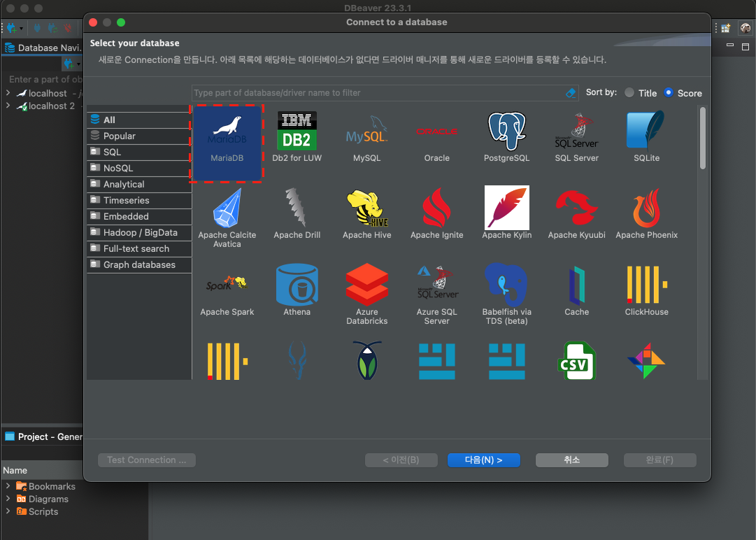Click the 완료(F) finish button
The width and height of the screenshot is (756, 540).
tap(660, 460)
